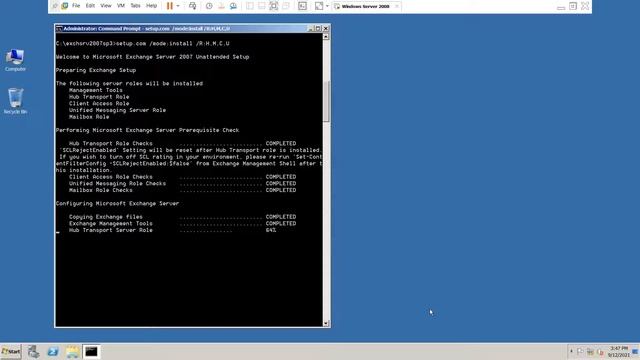Image resolution: width=640 pixels, height=360 pixels.
Task: Click the show thumbnail bar layout icon
Action: (x=262, y=6)
